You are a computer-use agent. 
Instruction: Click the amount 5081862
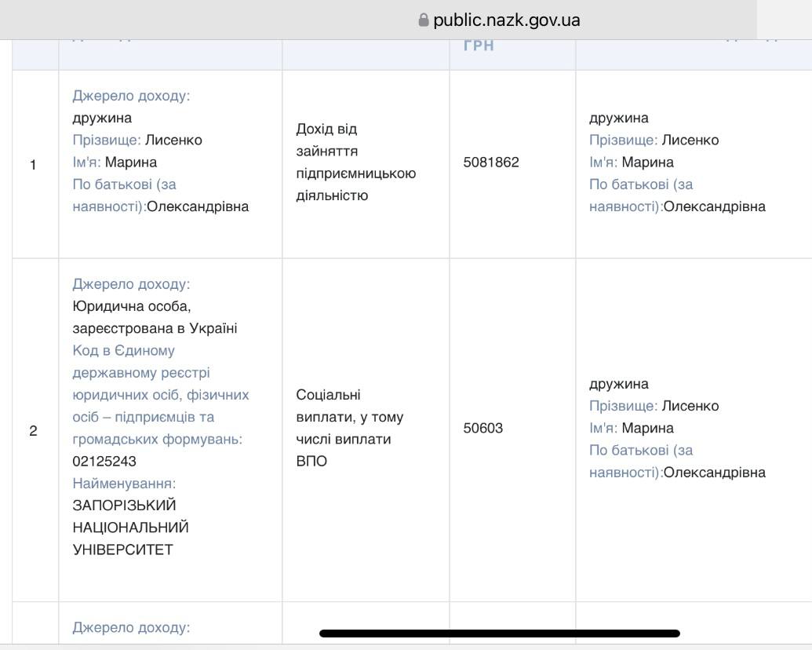click(x=491, y=162)
